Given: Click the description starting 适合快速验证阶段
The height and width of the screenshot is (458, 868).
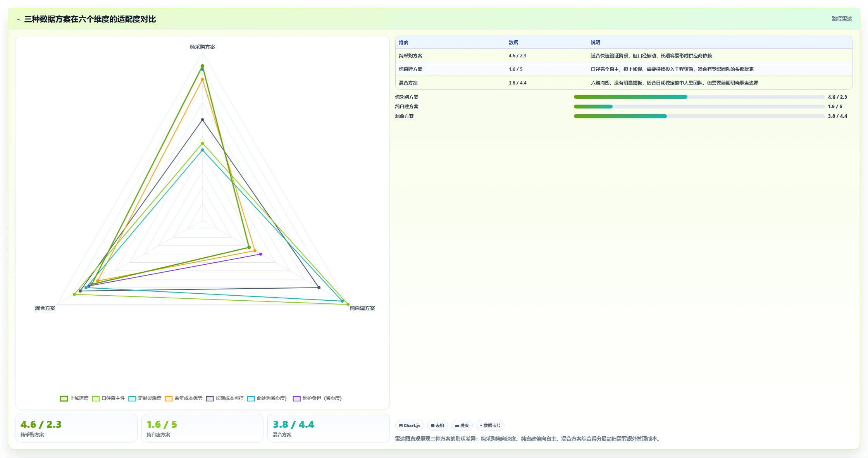Looking at the screenshot, I should tap(651, 56).
